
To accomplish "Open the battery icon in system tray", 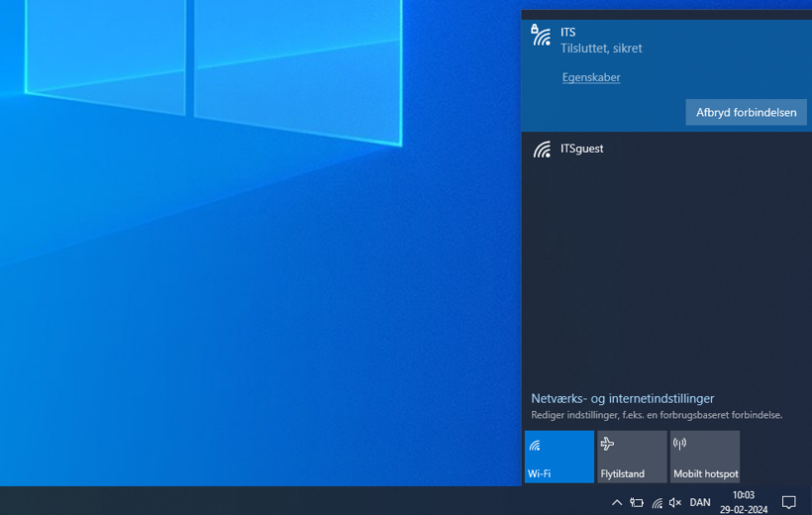I will point(637,502).
